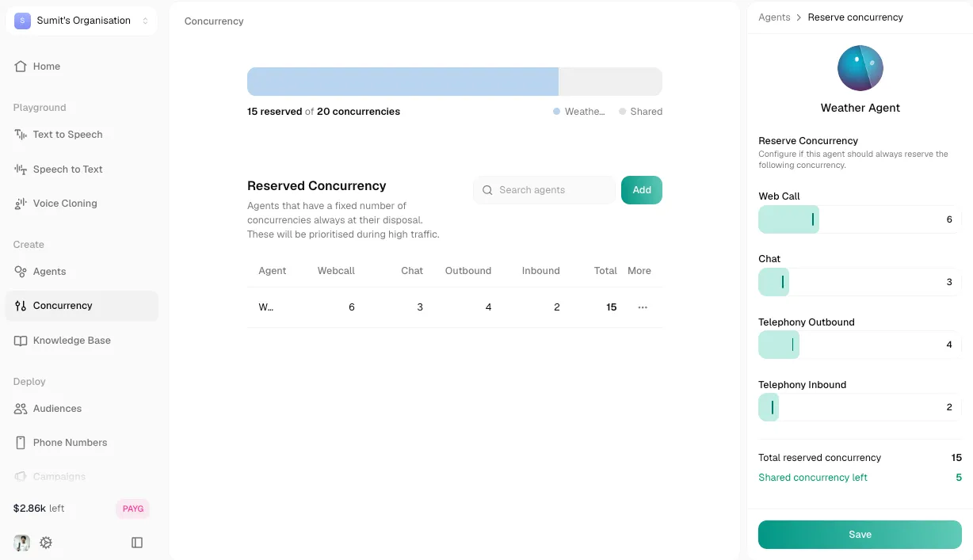Click Agents breadcrumb link
This screenshot has height=560, width=973.
click(774, 17)
